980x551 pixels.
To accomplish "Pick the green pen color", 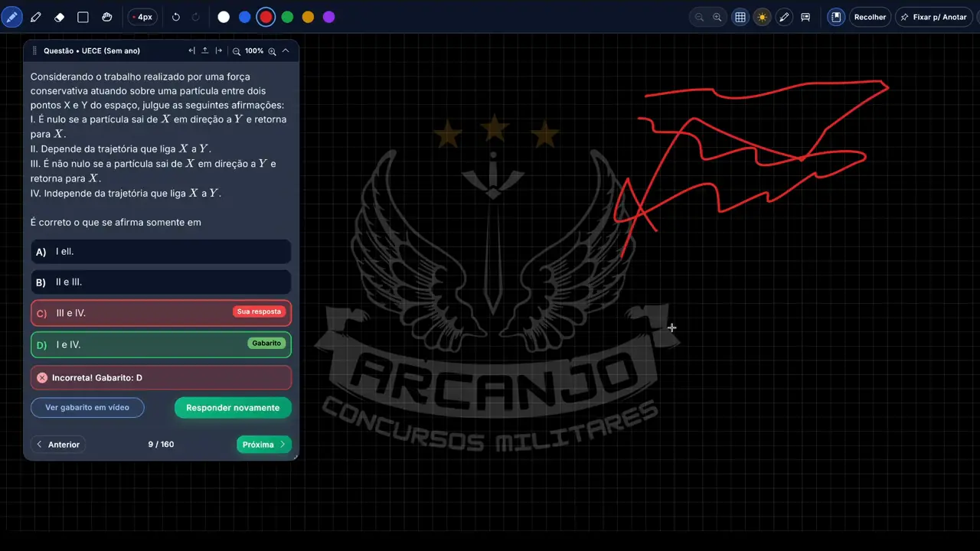I will coord(287,17).
